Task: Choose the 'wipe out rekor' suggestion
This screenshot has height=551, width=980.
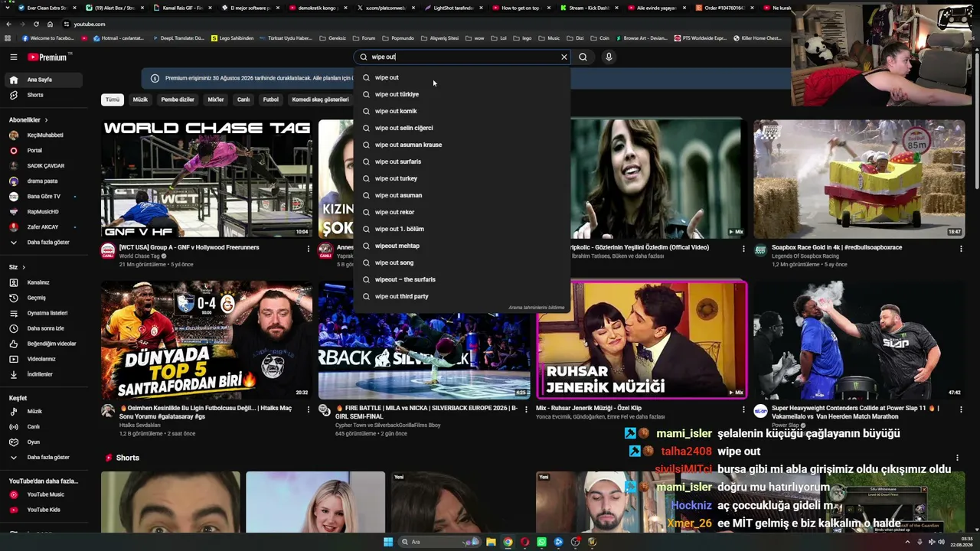Action: (x=462, y=212)
